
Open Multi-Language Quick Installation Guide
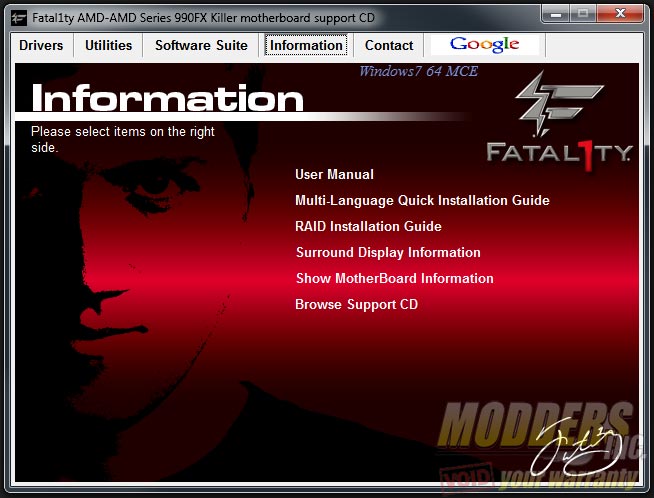point(422,200)
